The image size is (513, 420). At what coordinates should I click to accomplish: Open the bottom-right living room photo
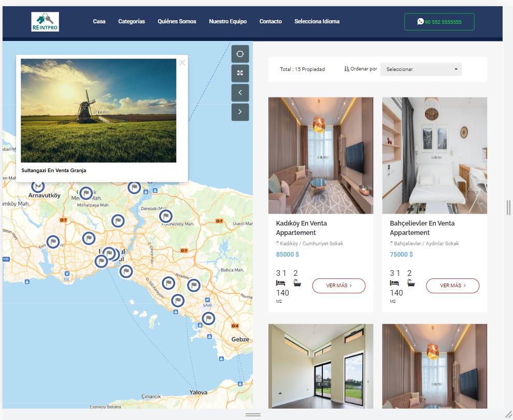434,366
